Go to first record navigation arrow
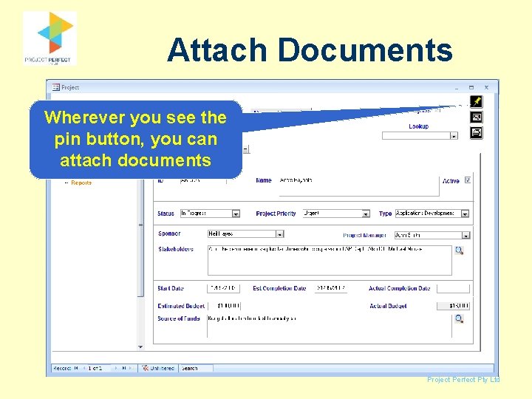532x399 pixels. [x=76, y=368]
